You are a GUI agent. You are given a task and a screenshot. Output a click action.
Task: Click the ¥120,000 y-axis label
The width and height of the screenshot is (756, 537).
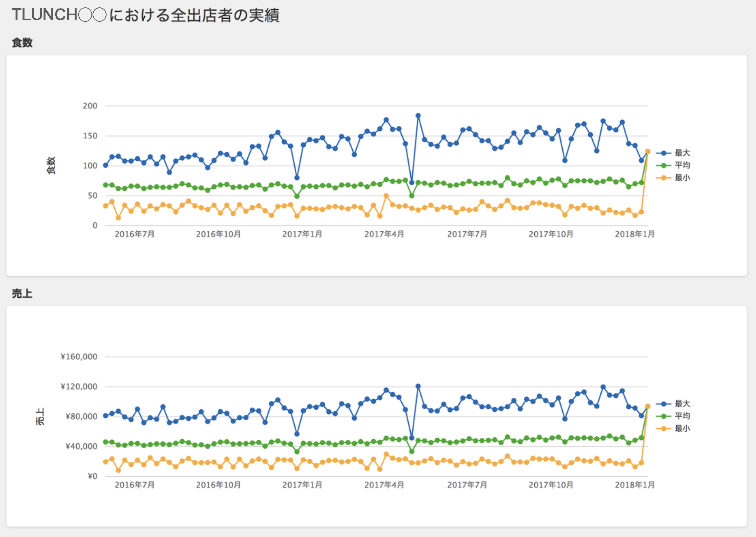[x=79, y=386]
